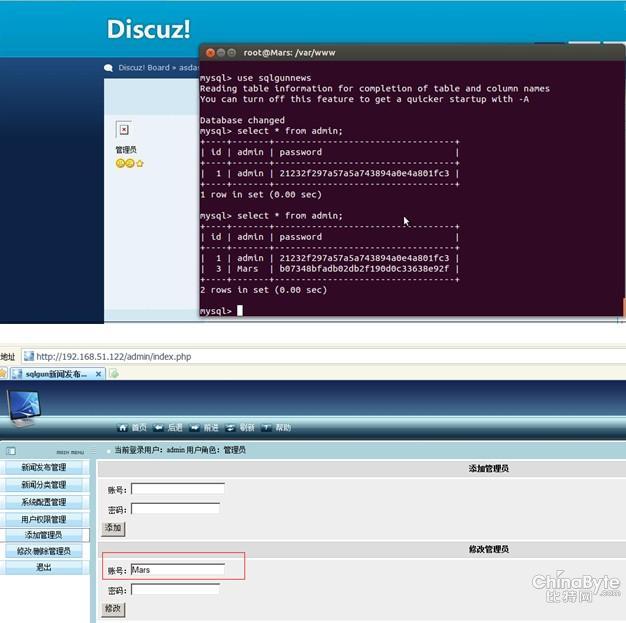Click the breadcrumb chat bubble icon
626x623 pixels.
click(108, 68)
